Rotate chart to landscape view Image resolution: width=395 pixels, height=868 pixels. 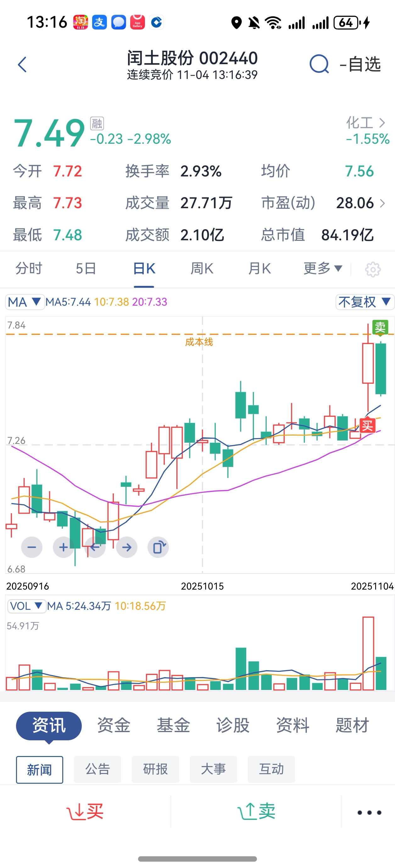(158, 547)
